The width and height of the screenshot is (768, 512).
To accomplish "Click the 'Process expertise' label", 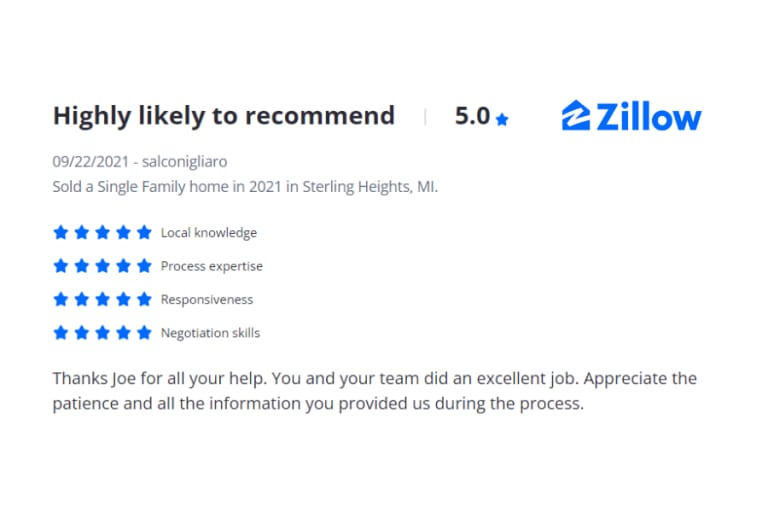I will [x=212, y=266].
